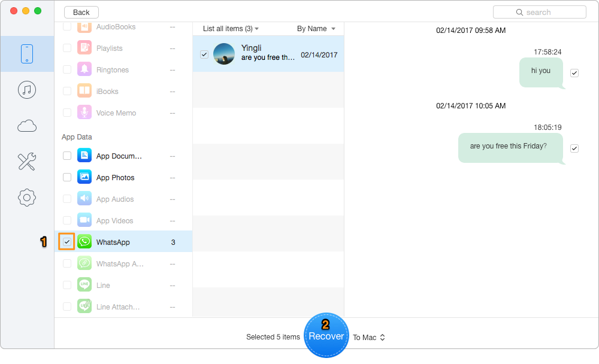Click the Back button
Screen dimensions: 599x364
point(81,12)
